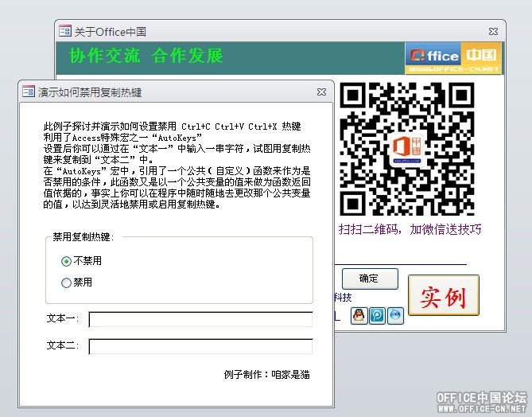Click the 文本一 label
The height and width of the screenshot is (417, 532).
click(x=63, y=318)
